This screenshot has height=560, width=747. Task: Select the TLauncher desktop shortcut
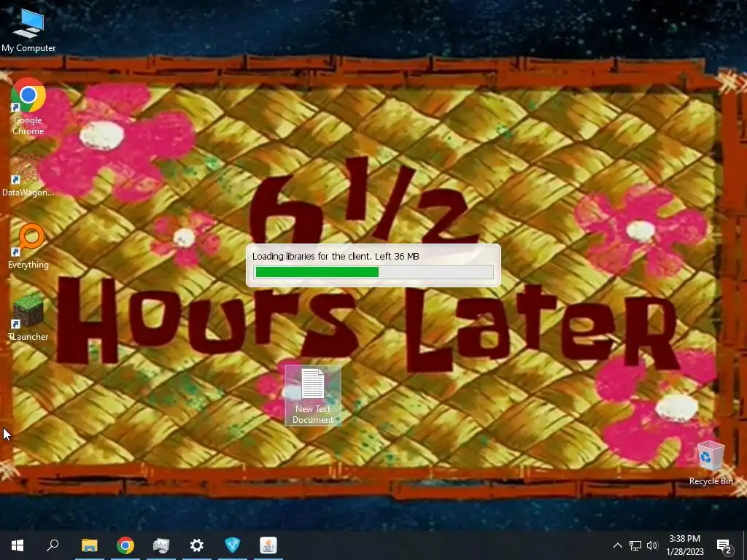click(x=28, y=318)
